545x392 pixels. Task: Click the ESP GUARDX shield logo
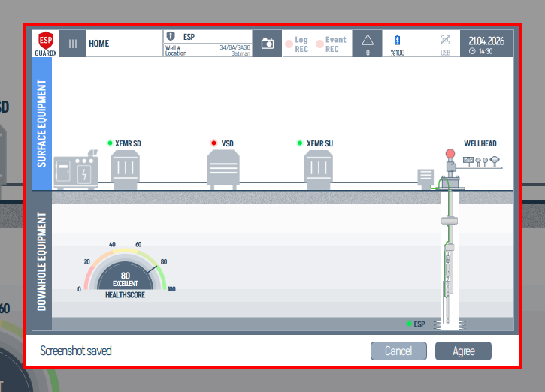[x=46, y=44]
